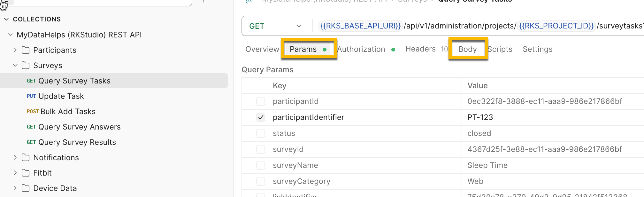644x197 pixels.
Task: Expand the Notifications folder chevron
Action: (15, 157)
